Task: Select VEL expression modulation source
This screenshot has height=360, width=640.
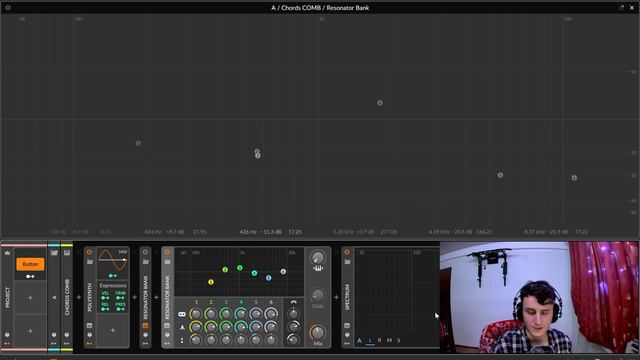Action: click(105, 296)
